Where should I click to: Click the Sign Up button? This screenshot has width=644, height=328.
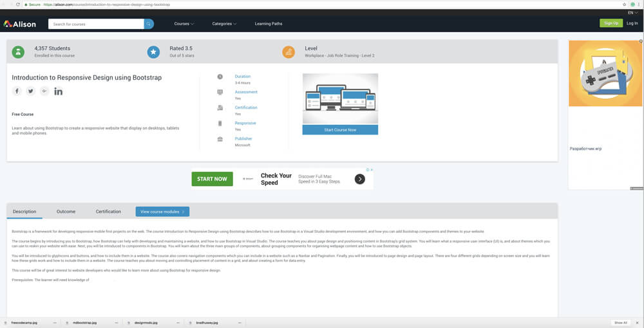pos(611,23)
